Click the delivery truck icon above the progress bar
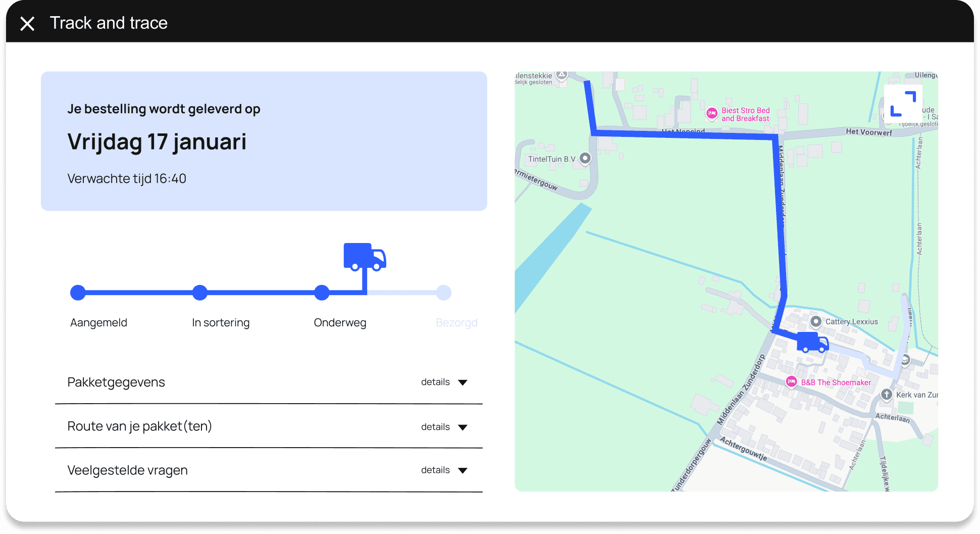The width and height of the screenshot is (980, 534). [365, 258]
